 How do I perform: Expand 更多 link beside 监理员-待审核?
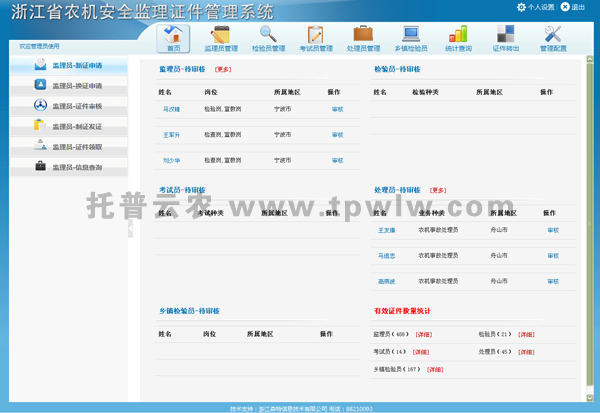[x=223, y=70]
